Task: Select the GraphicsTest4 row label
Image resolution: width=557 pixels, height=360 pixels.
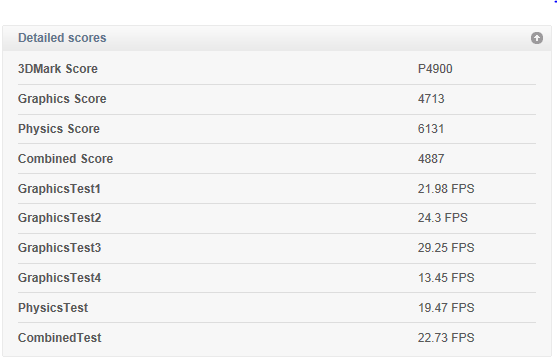Action: (x=60, y=278)
